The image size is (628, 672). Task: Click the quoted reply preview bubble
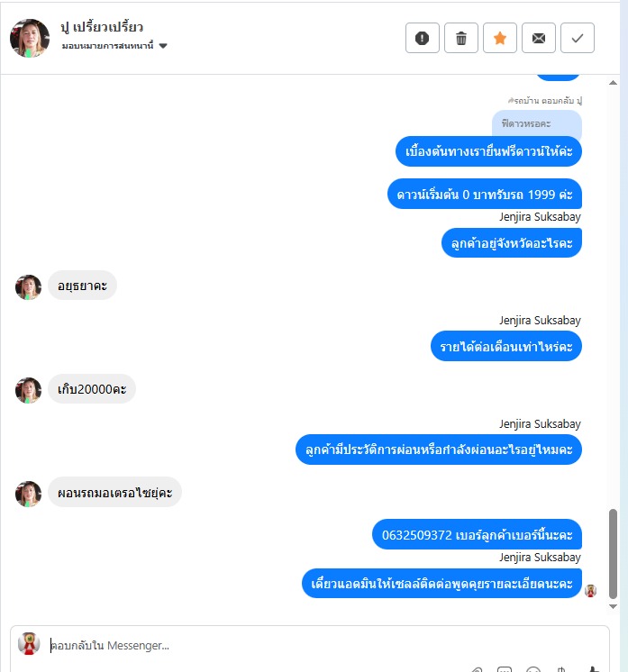click(x=537, y=123)
